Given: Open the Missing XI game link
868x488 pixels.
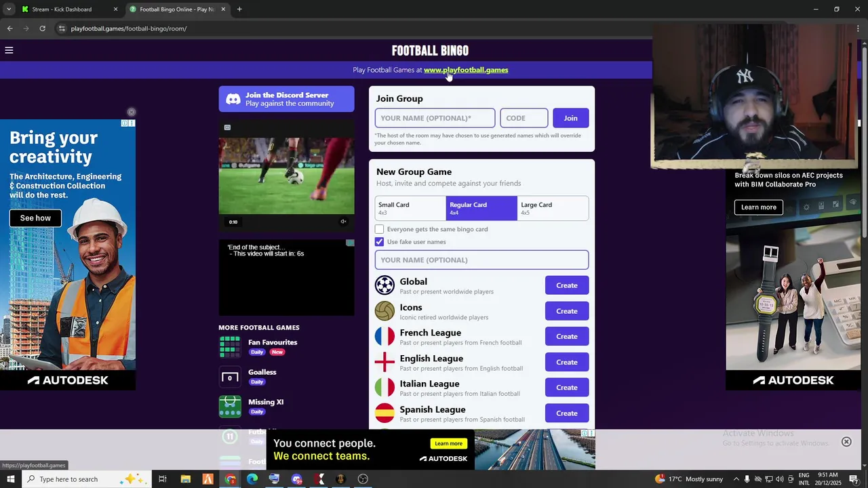Looking at the screenshot, I should coord(266,402).
